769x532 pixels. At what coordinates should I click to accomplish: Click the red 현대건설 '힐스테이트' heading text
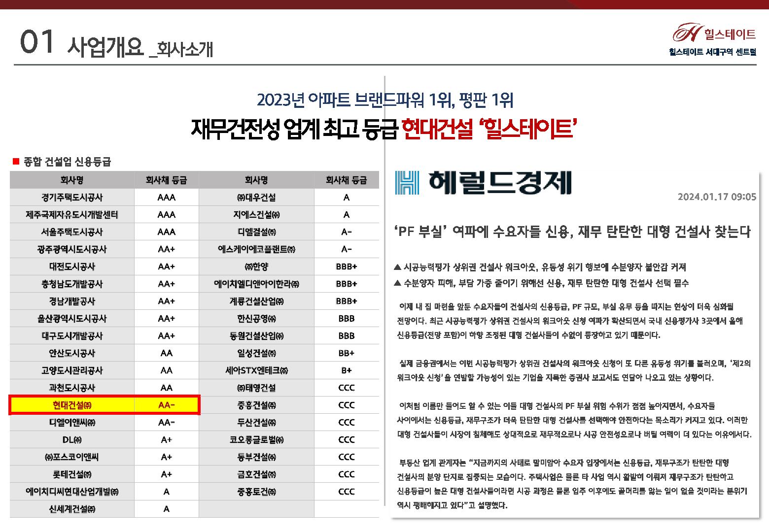[488, 129]
